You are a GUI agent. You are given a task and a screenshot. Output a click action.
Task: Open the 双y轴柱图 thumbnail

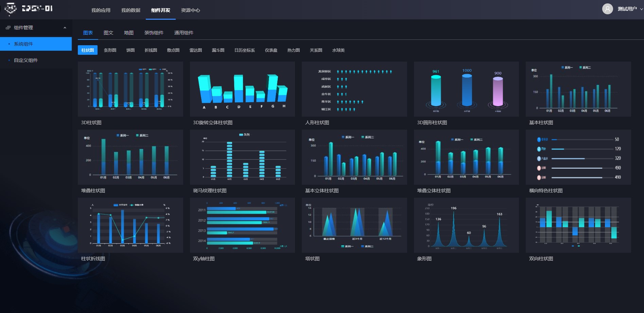pos(242,225)
